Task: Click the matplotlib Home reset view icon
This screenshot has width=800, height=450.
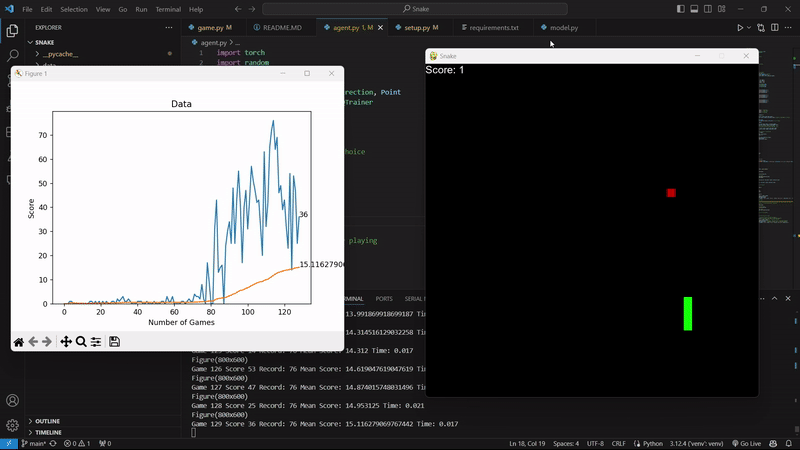Action: 18,342
